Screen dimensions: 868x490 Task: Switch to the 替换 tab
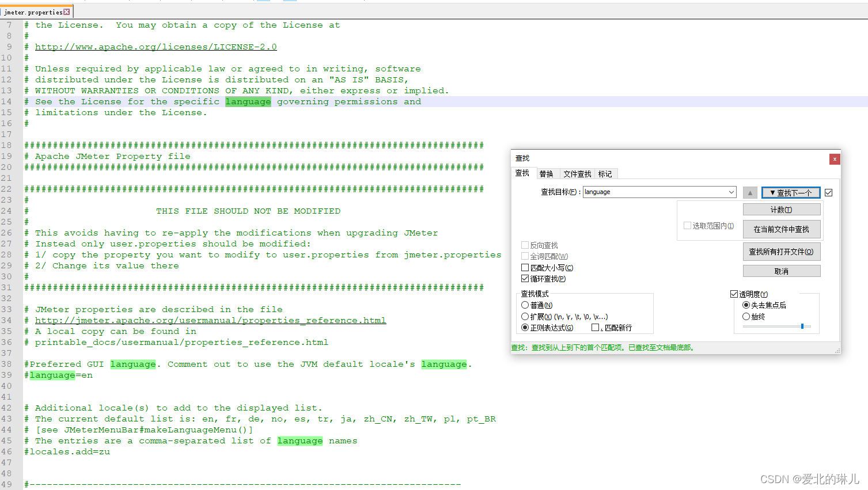pos(546,174)
